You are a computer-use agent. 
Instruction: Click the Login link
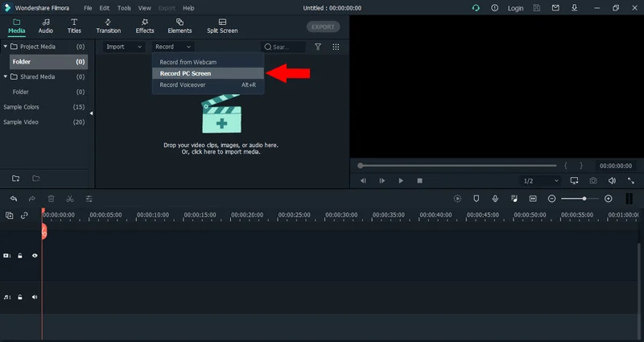coord(515,8)
